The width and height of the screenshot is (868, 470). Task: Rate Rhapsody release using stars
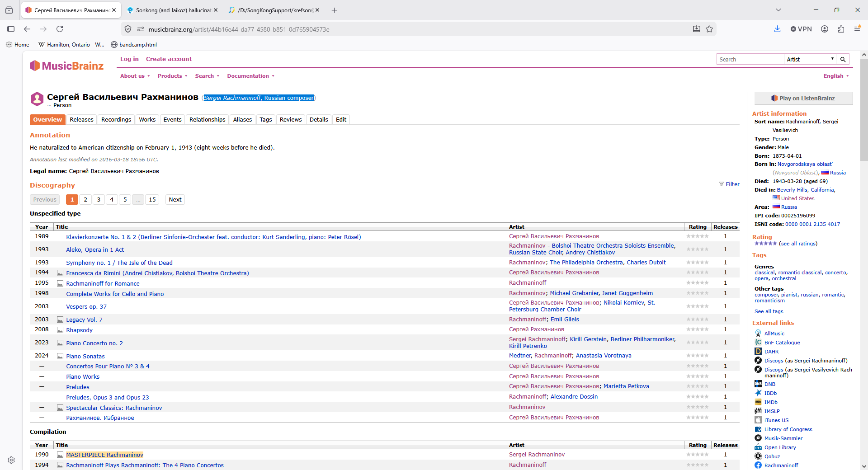[698, 329]
